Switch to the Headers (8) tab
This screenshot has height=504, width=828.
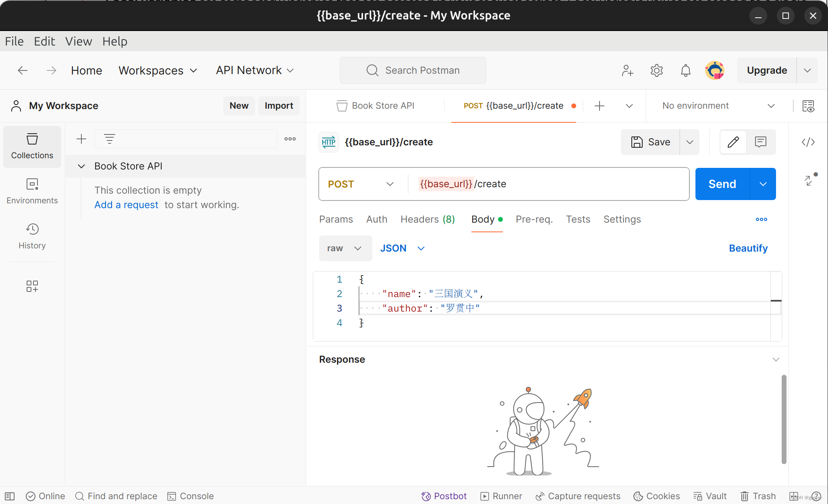click(427, 219)
